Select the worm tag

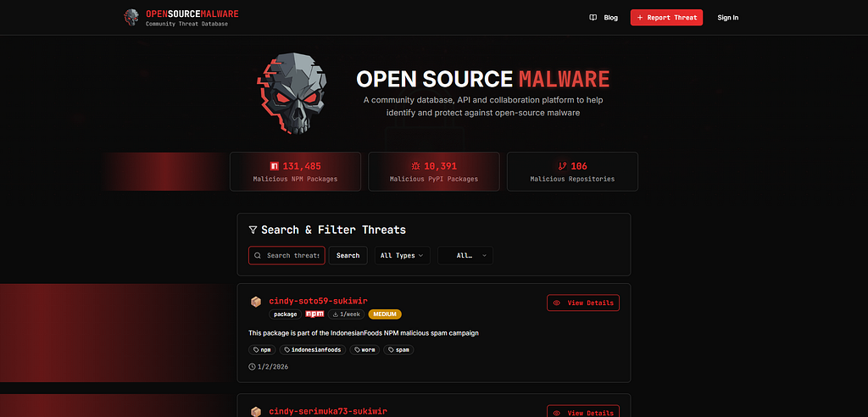click(364, 350)
